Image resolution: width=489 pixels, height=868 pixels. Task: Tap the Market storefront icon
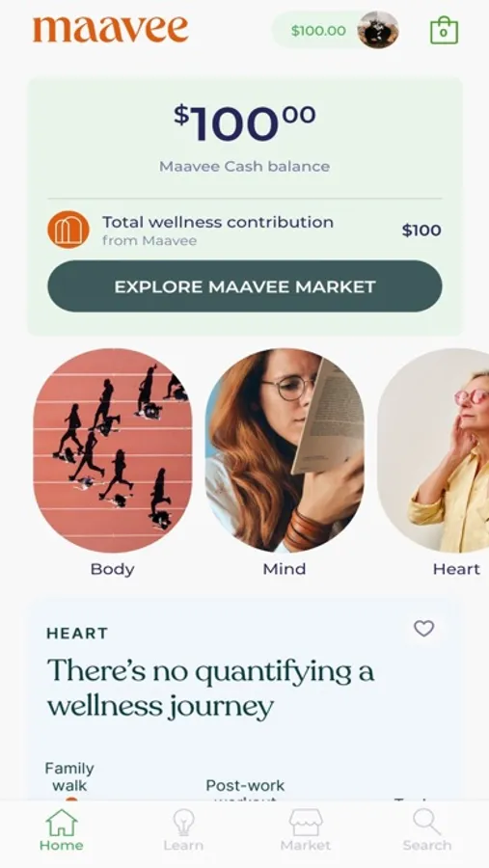306,823
